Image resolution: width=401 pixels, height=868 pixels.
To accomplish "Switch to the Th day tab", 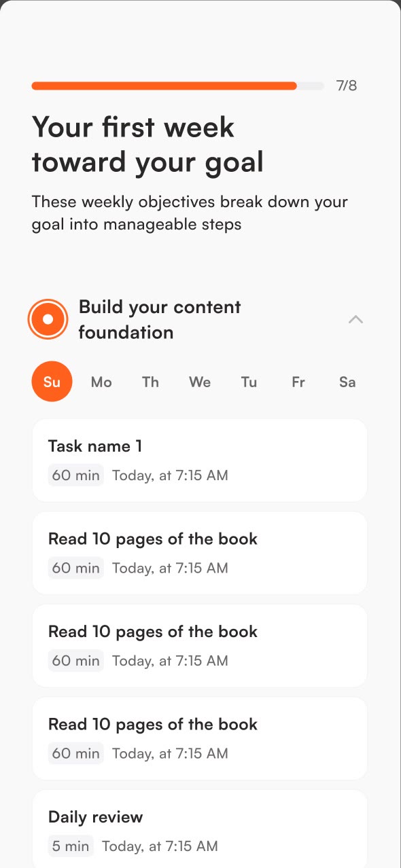I will (x=150, y=382).
